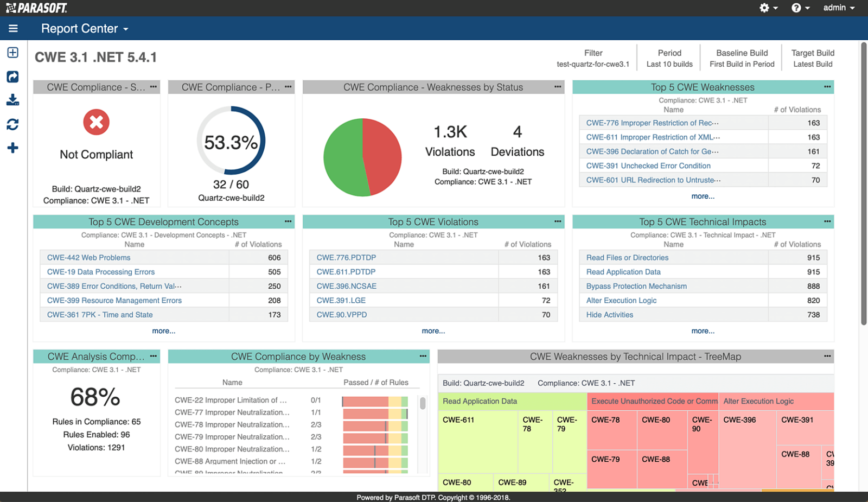Open options menu on the TreeMap widget
The width and height of the screenshot is (868, 502).
click(827, 357)
